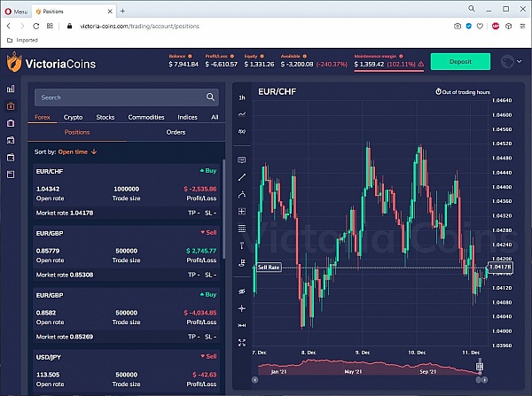Switch to the Indices tab
The image size is (532, 396).
coord(187,117)
